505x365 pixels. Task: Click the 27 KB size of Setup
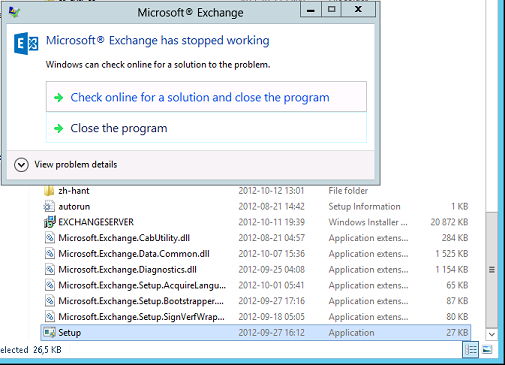(457, 333)
